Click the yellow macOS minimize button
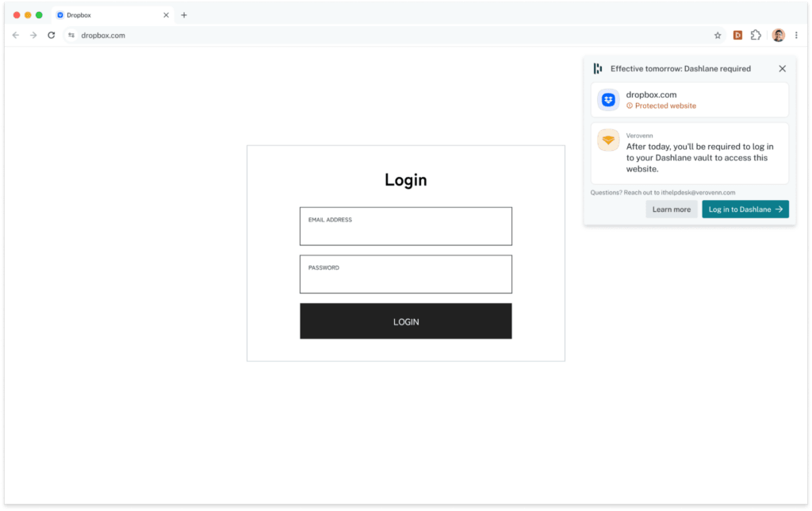This screenshot has height=511, width=812. tap(28, 15)
